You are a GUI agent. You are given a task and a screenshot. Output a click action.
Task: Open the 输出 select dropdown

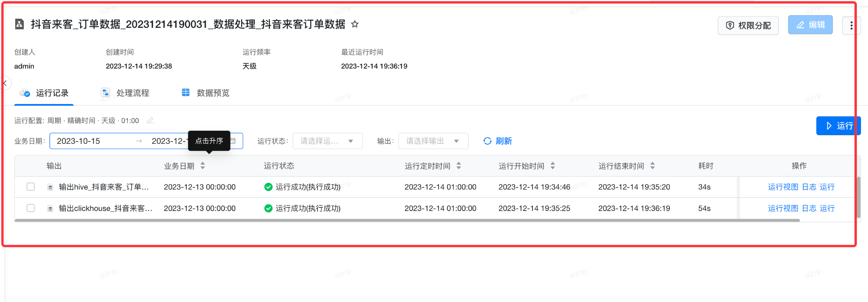pos(433,141)
